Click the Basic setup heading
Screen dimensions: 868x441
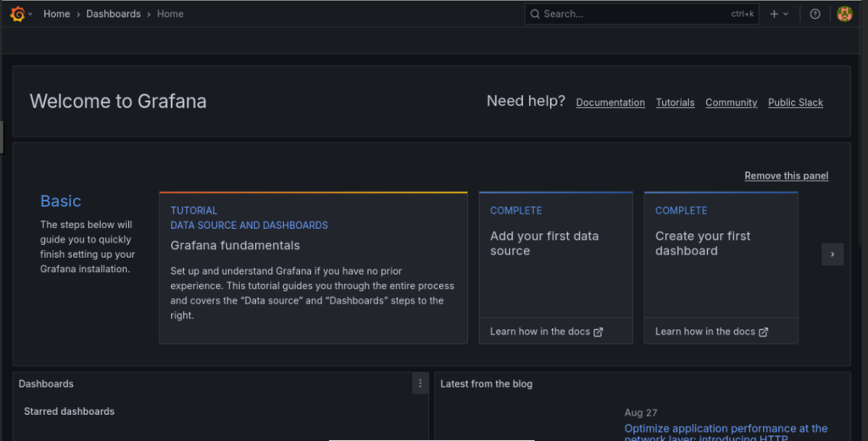tap(60, 201)
